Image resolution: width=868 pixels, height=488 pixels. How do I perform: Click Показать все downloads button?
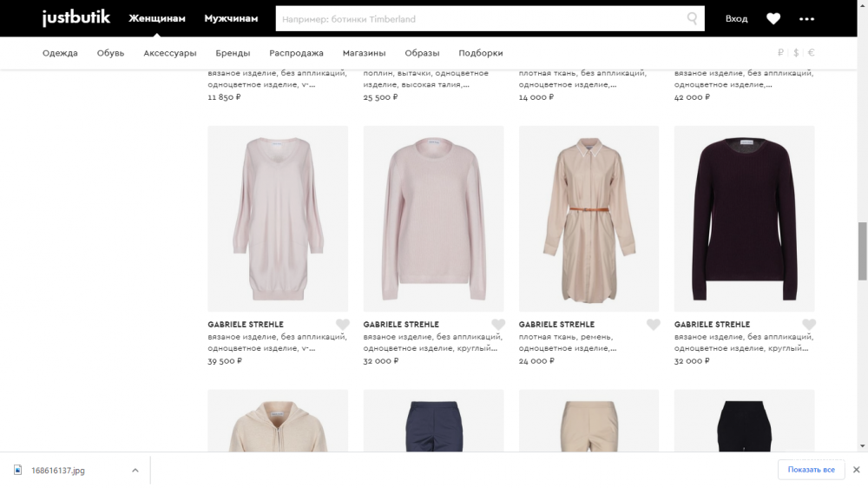click(811, 470)
